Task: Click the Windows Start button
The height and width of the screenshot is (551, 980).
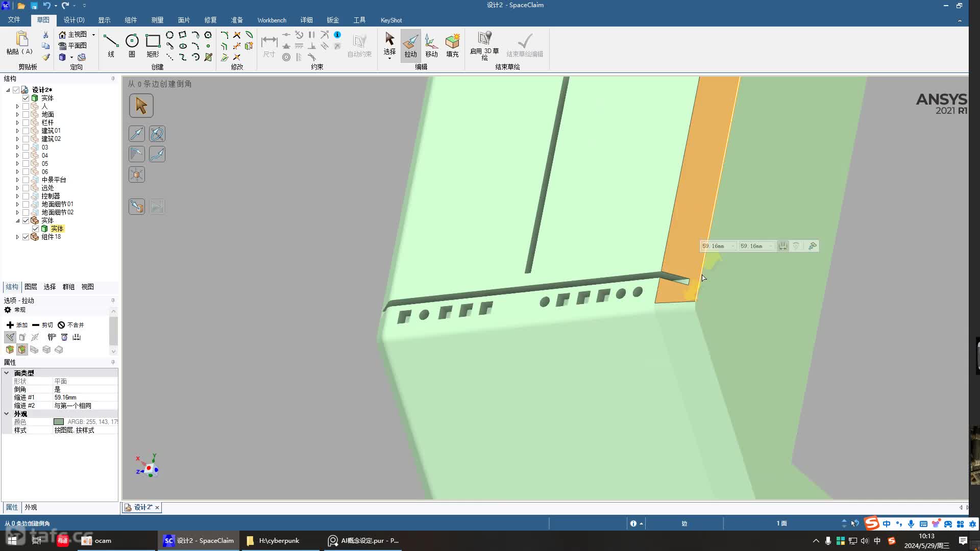Action: (12, 540)
